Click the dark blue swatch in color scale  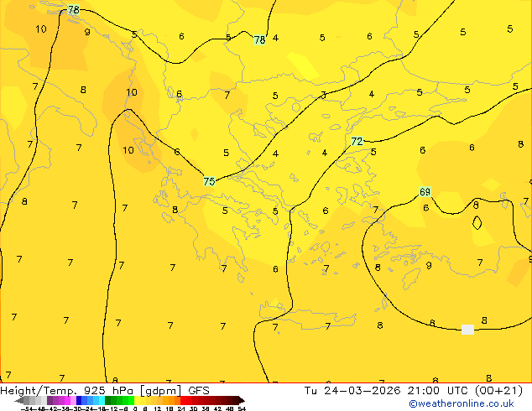pos(79,400)
